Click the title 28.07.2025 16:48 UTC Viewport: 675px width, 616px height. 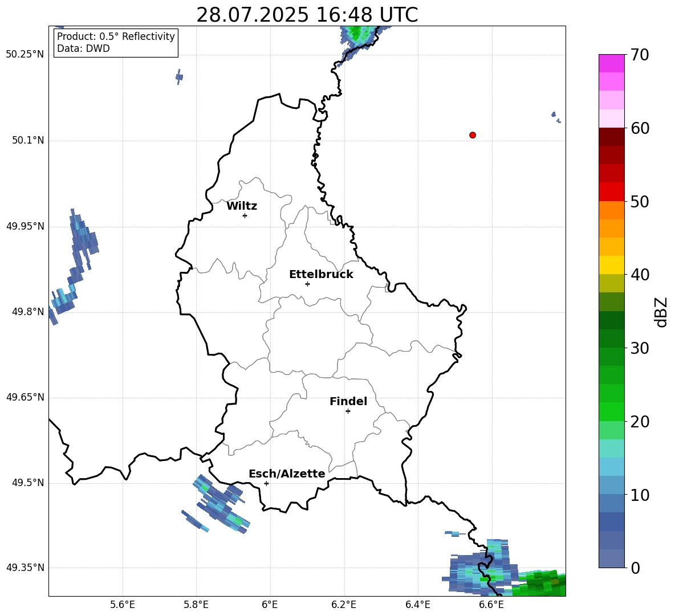click(x=307, y=15)
